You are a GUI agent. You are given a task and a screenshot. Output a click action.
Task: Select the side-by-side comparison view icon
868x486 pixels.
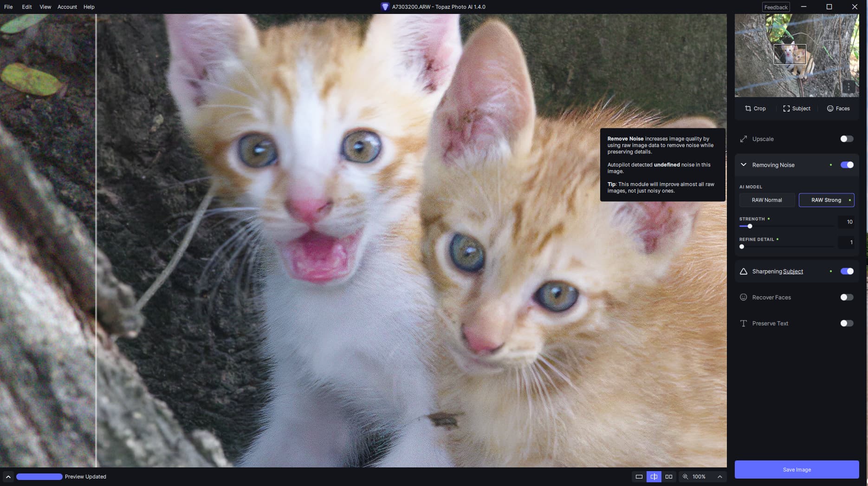[x=668, y=477]
